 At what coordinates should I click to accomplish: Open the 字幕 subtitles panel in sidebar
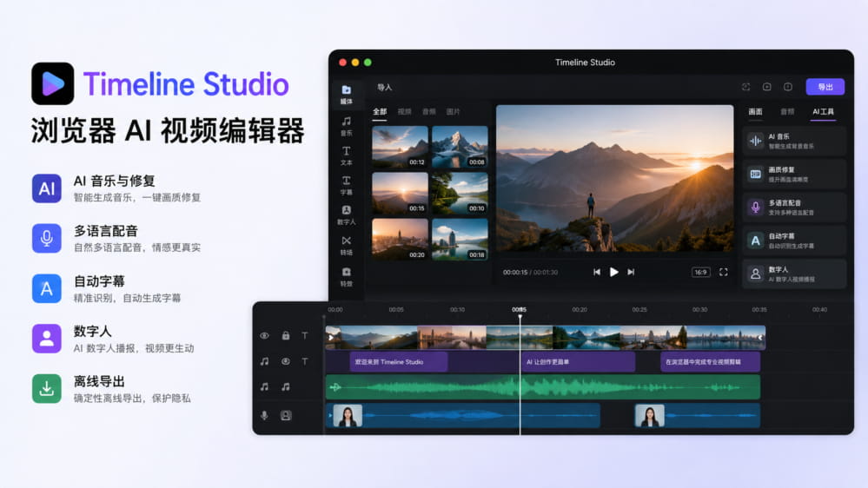pos(346,185)
